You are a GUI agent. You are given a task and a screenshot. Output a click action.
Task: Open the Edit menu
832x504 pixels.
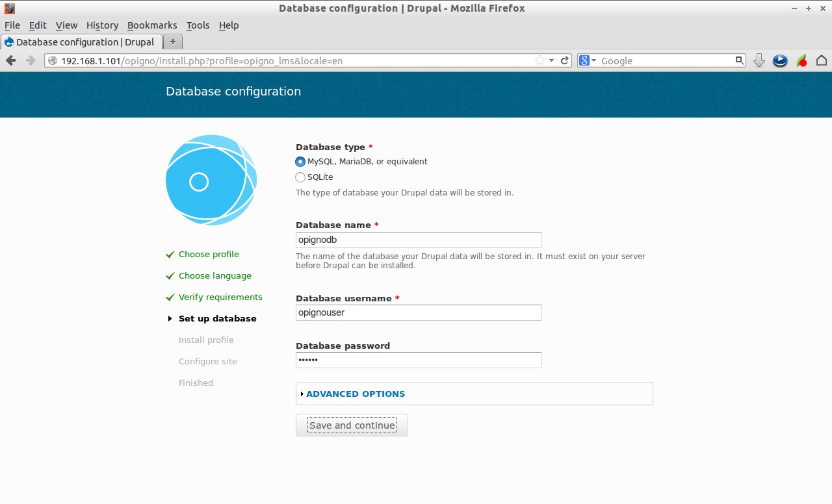point(38,25)
